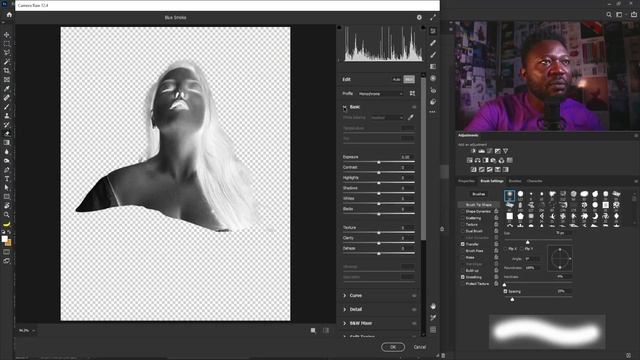Enable Shape Dynamics checkbox
This screenshot has height=360, width=640.
[x=462, y=211]
